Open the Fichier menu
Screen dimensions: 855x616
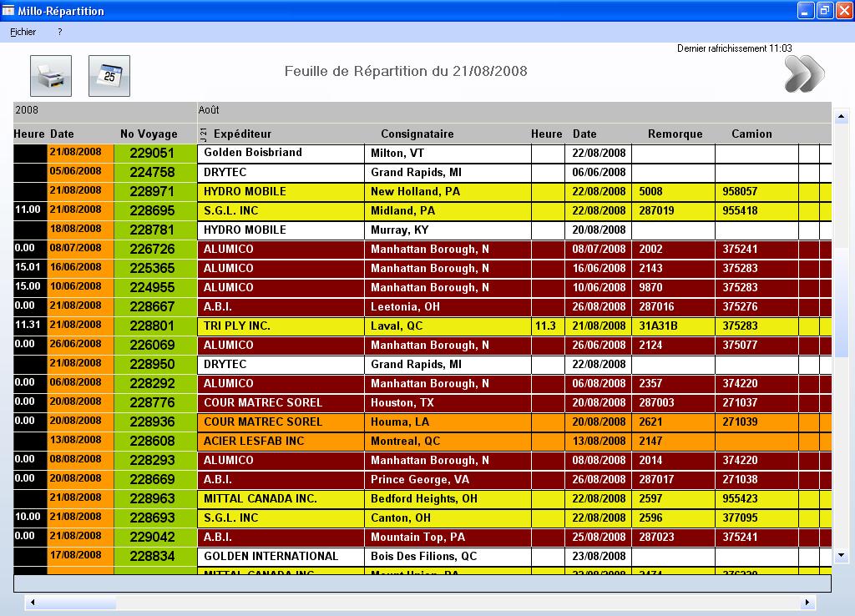click(x=23, y=33)
